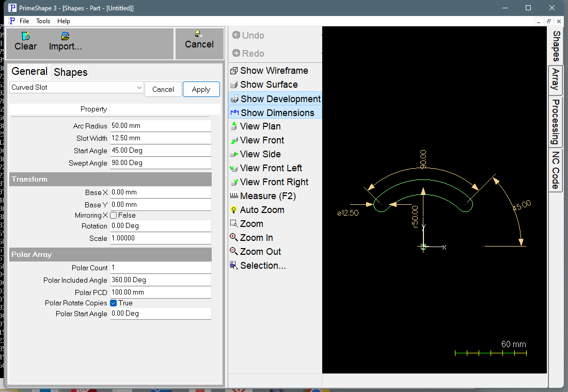Screen dimensions: 568x392
Task: Switch to the General tab
Action: tap(29, 71)
